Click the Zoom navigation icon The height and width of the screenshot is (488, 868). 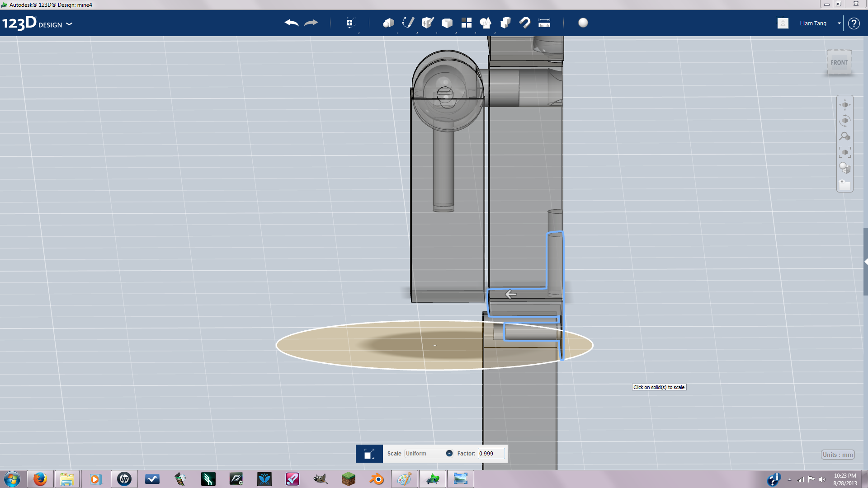pyautogui.click(x=844, y=136)
